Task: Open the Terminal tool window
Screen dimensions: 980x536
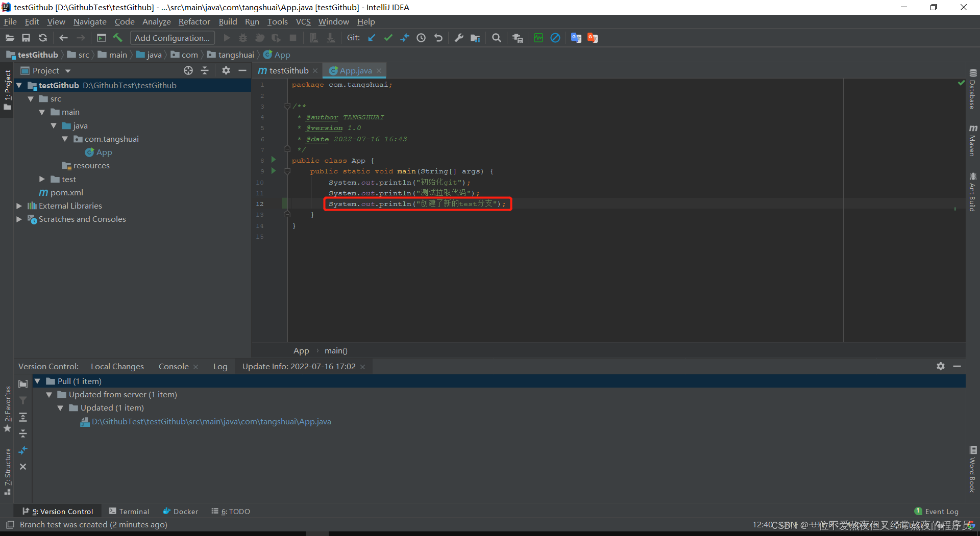Action: coord(129,511)
